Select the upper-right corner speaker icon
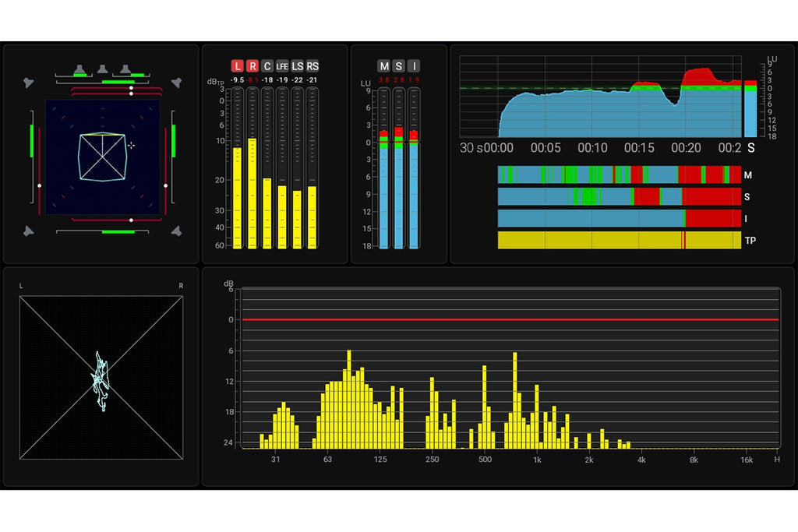This screenshot has width=798, height=532. (x=176, y=83)
